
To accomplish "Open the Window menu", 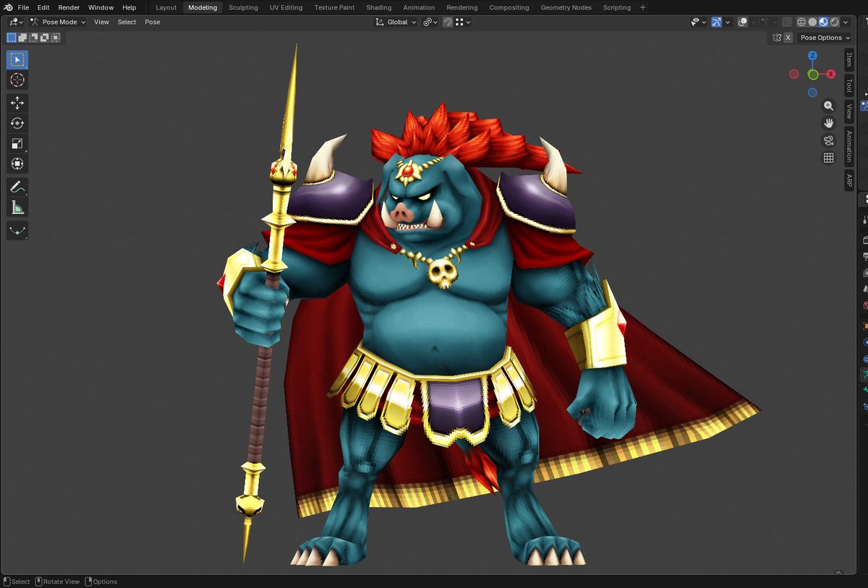I will click(101, 7).
